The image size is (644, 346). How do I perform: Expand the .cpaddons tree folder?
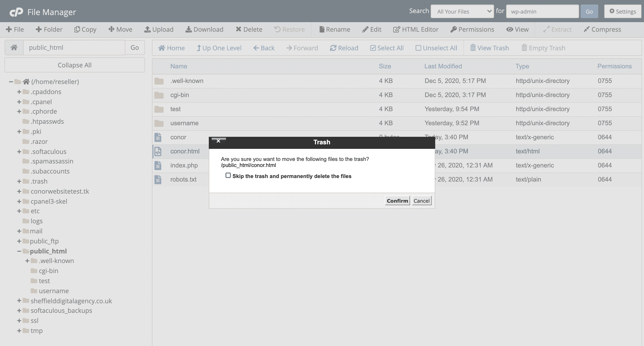(x=19, y=92)
